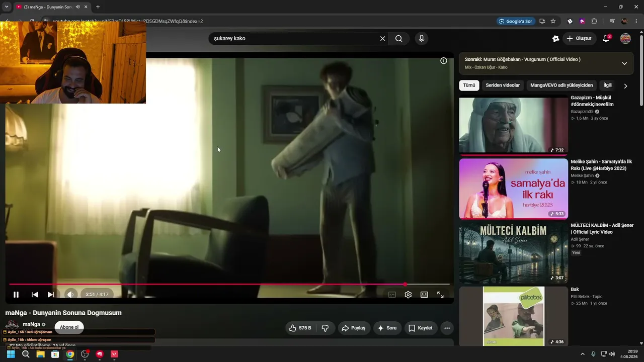This screenshot has width=644, height=362.
Task: Bookmark this page with star icon
Action: (553, 21)
